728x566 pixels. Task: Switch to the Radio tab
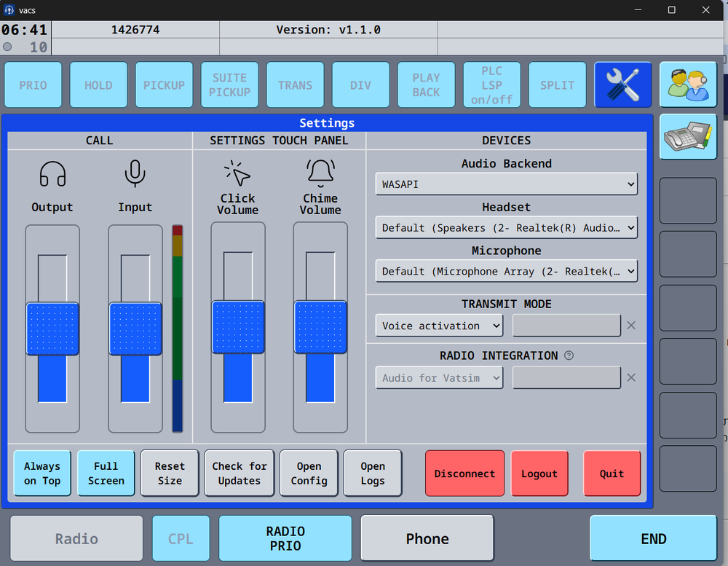coord(76,539)
